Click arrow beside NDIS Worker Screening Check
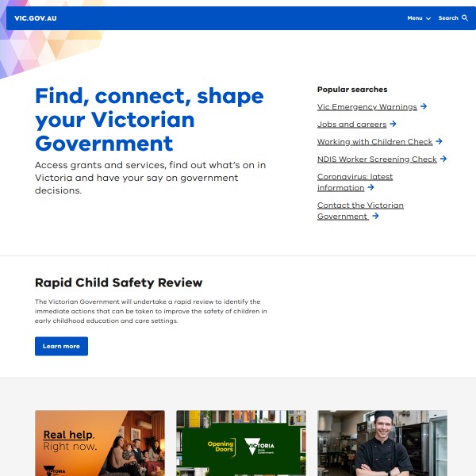The width and height of the screenshot is (476, 476). (443, 159)
